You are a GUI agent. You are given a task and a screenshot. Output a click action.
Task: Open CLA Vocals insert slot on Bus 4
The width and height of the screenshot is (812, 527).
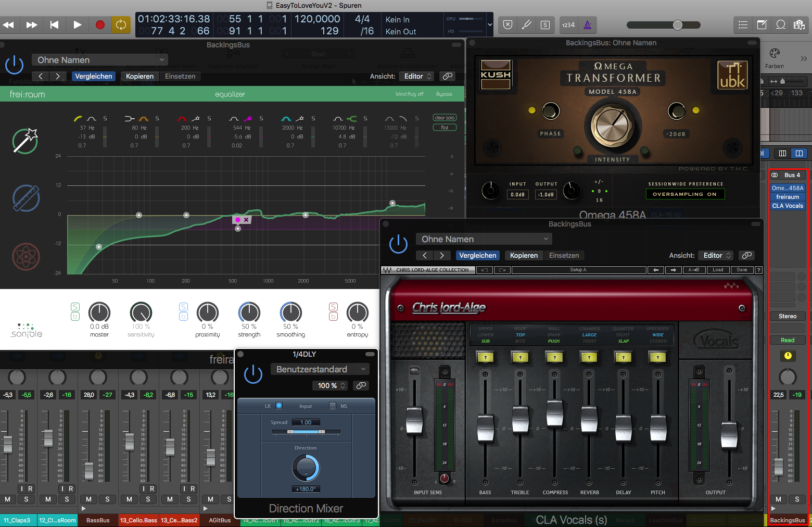click(788, 206)
